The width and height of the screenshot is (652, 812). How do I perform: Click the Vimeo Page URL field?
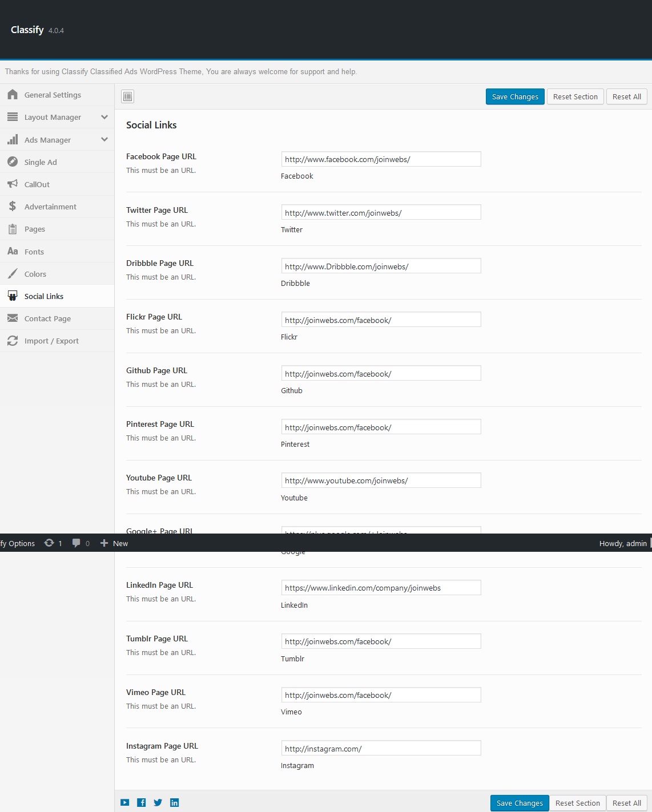(x=381, y=695)
